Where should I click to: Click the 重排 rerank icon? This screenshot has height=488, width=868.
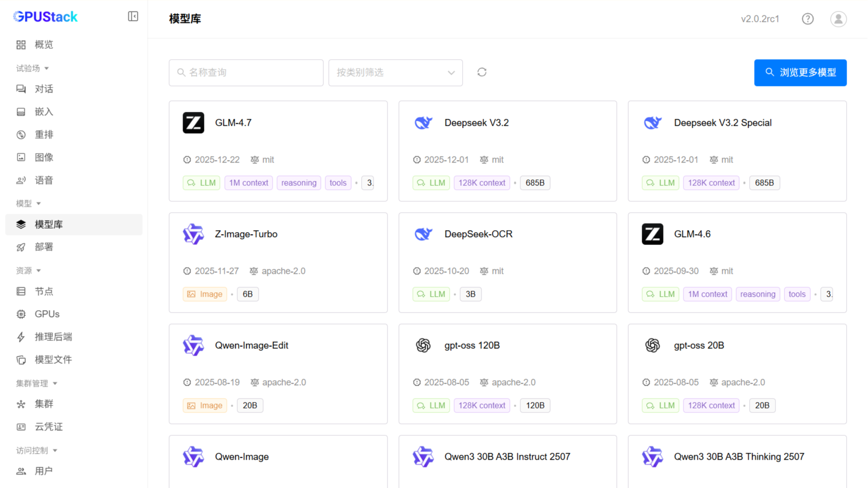coord(21,135)
